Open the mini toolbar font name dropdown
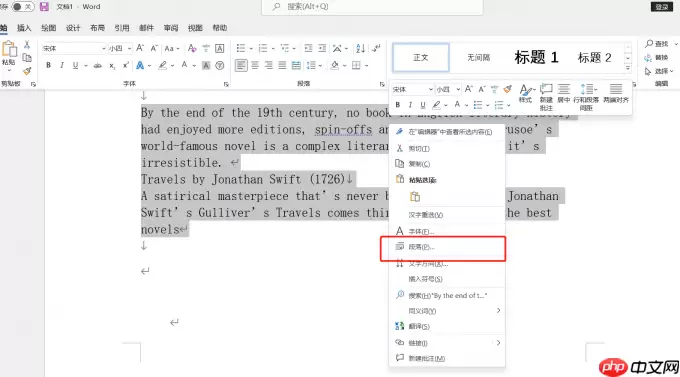 [x=431, y=89]
